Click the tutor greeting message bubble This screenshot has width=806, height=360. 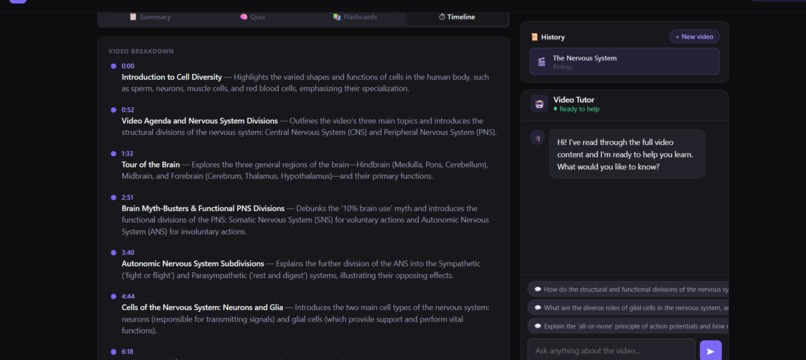627,154
